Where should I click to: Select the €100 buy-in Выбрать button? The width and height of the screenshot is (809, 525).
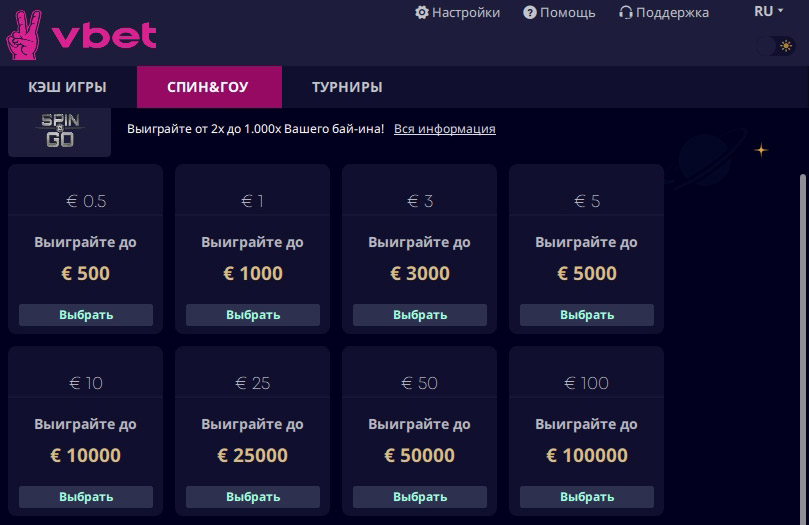tap(587, 497)
